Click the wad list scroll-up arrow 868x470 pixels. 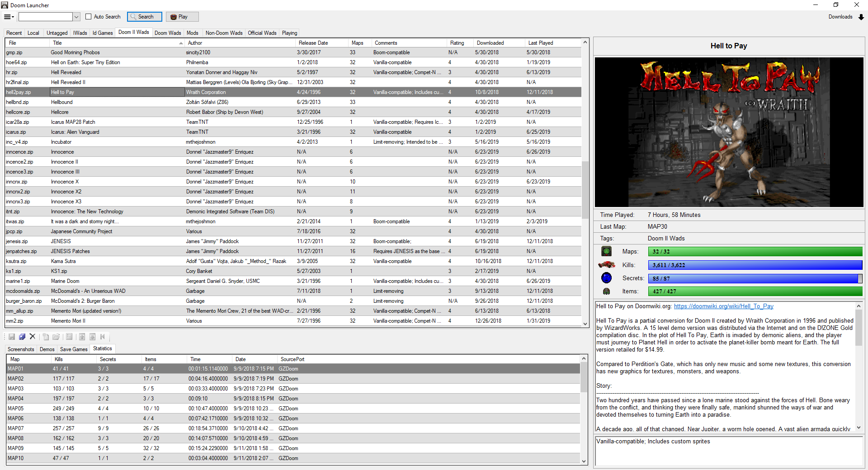pos(585,42)
